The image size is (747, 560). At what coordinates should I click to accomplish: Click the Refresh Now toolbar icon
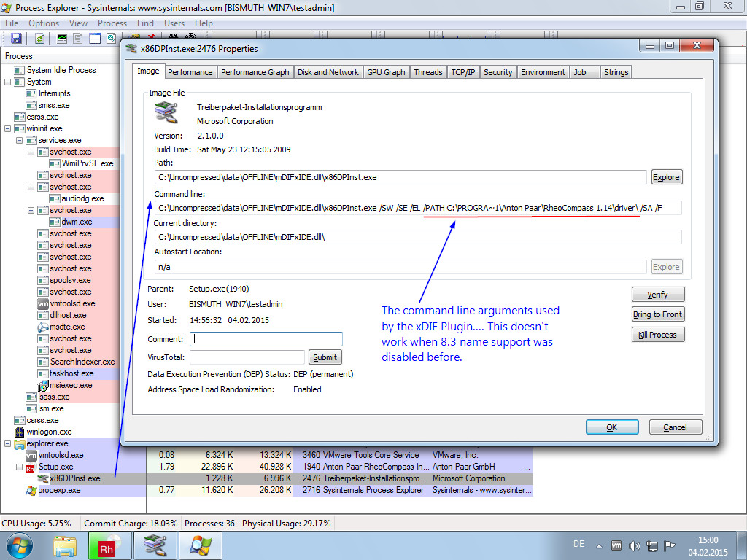(x=39, y=39)
